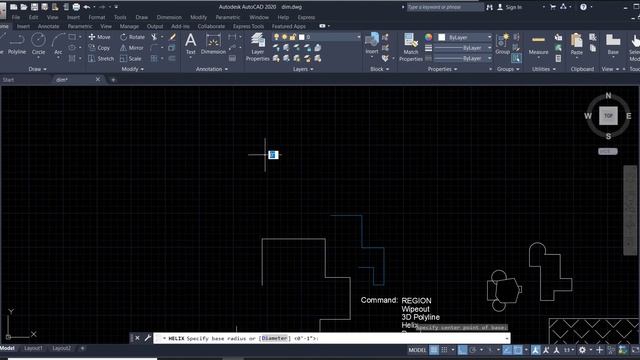This screenshot has height=360, width=640.
Task: Click the Insert block tool
Action: tap(372, 44)
